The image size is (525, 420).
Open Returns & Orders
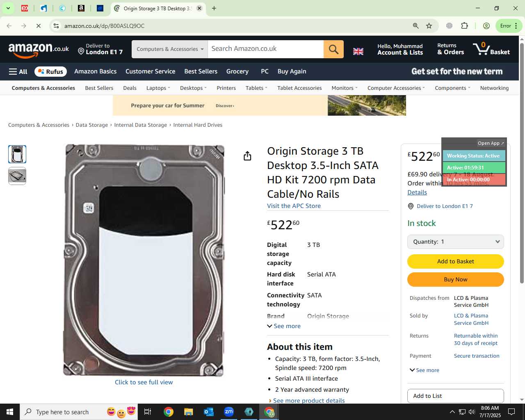[x=450, y=49]
